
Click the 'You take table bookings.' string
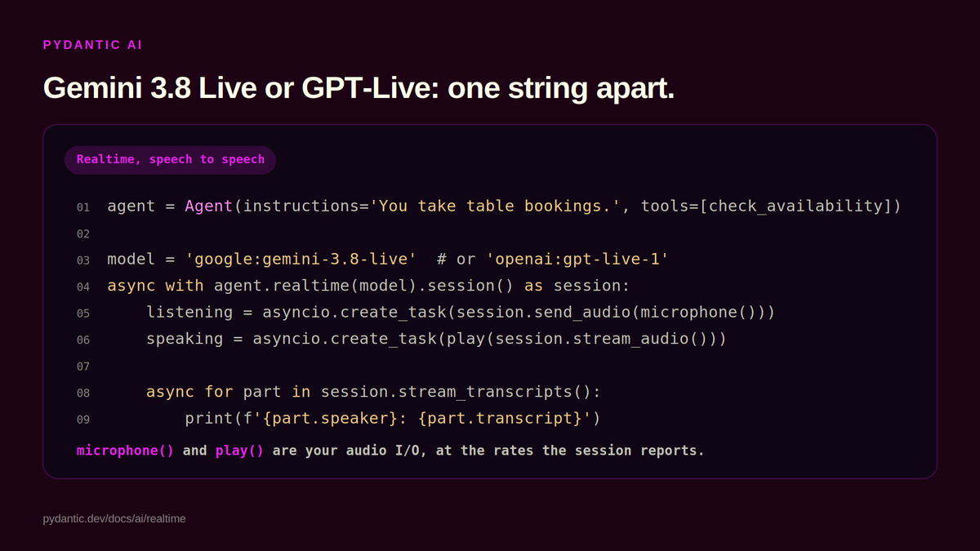[x=496, y=206]
